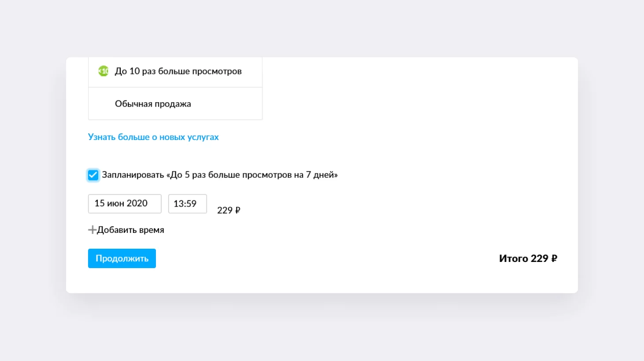Open the date picker showing «15 июн 2020»
This screenshot has height=361, width=644.
(124, 203)
